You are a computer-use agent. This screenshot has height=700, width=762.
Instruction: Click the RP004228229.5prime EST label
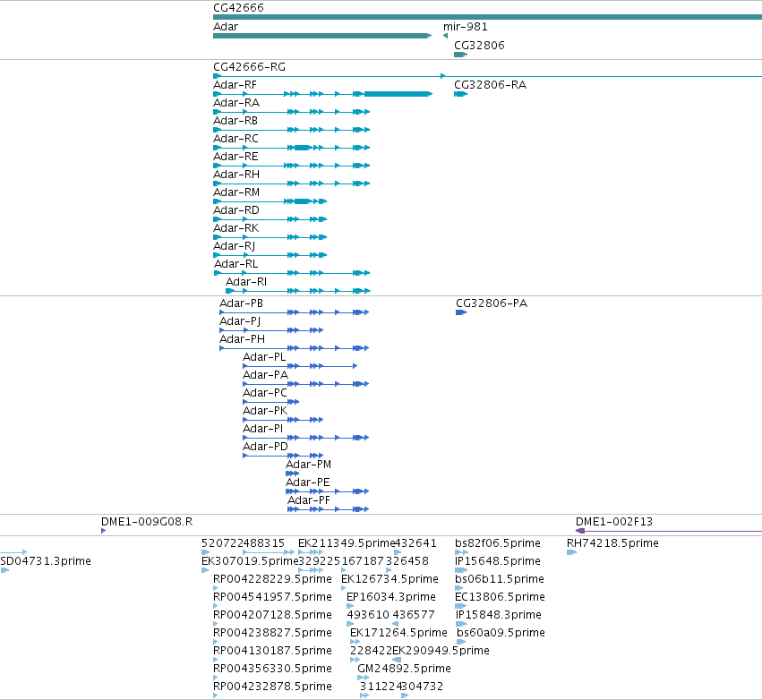tap(272, 579)
